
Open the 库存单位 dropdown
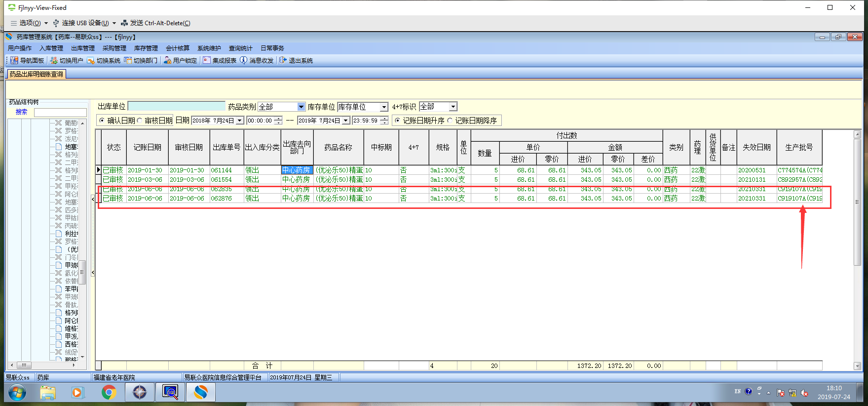pyautogui.click(x=384, y=107)
